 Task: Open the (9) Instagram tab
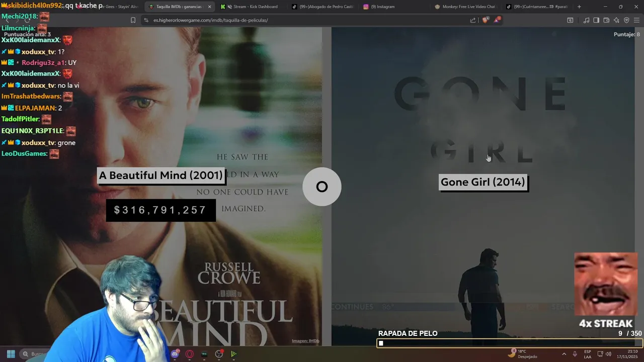pyautogui.click(x=382, y=7)
